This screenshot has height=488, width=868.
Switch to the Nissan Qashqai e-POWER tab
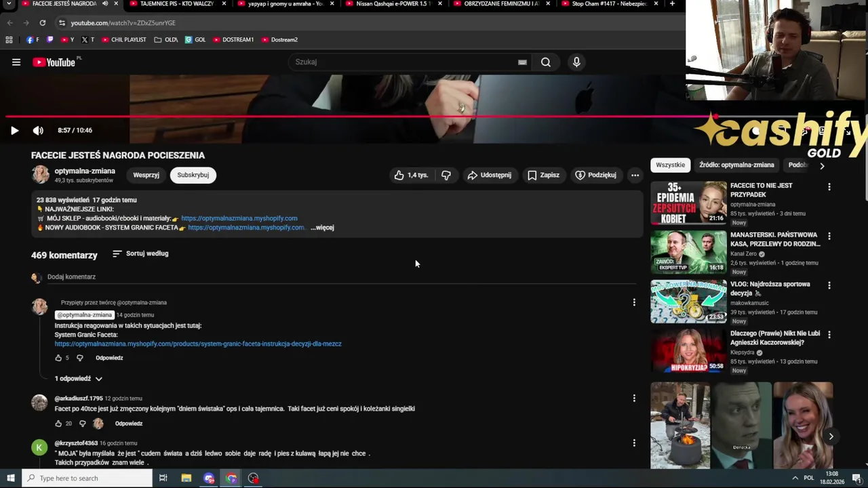click(x=393, y=4)
